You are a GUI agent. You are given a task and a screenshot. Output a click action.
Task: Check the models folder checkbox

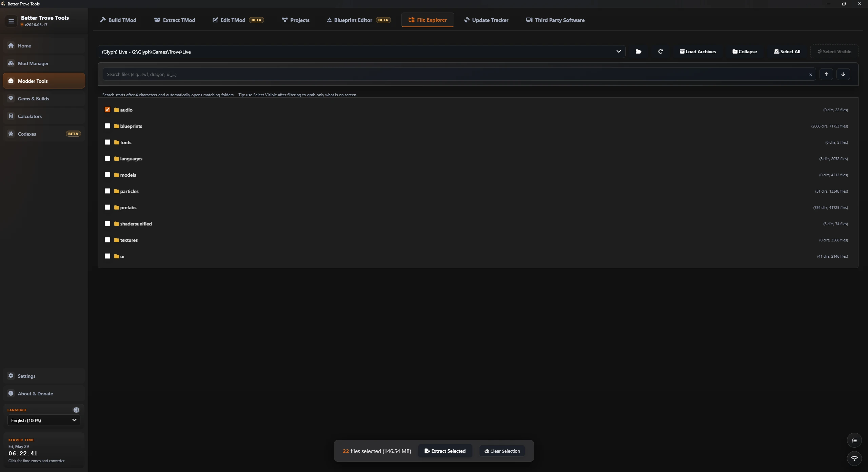[x=107, y=175]
